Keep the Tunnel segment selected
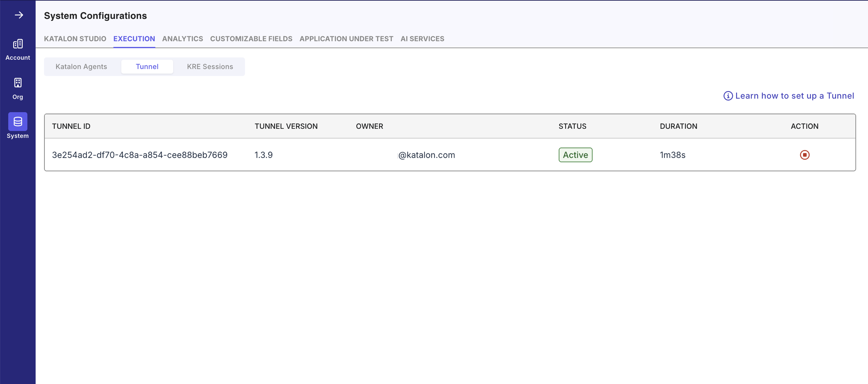Image resolution: width=868 pixels, height=384 pixels. 147,66
